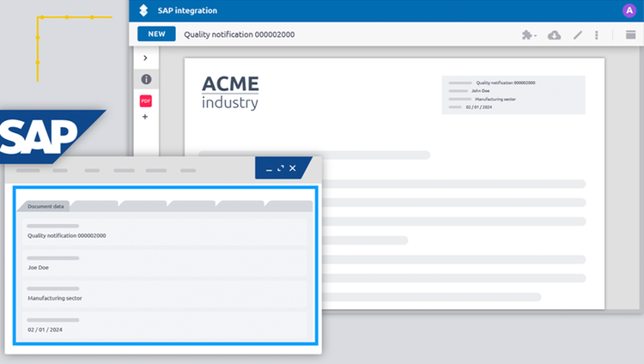
Task: Open the info panel icon
Action: 146,79
